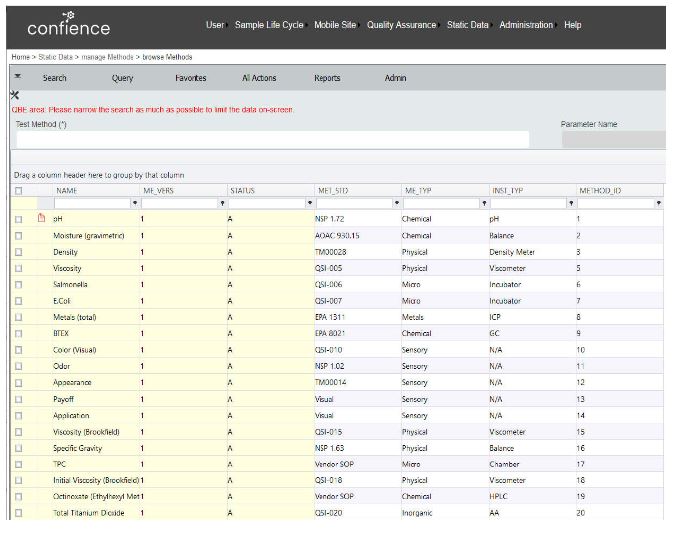The width and height of the screenshot is (673, 548).
Task: Click into the Test Method input field
Action: coord(272,140)
